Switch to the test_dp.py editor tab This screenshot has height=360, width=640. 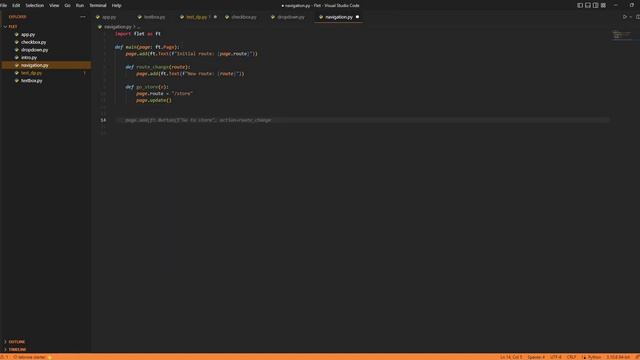coord(198,17)
